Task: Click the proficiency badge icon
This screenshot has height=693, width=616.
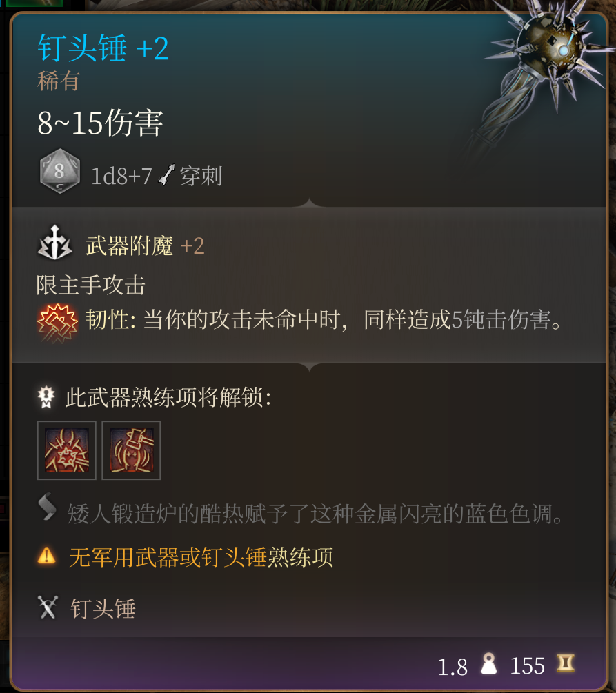Action: 46,397
